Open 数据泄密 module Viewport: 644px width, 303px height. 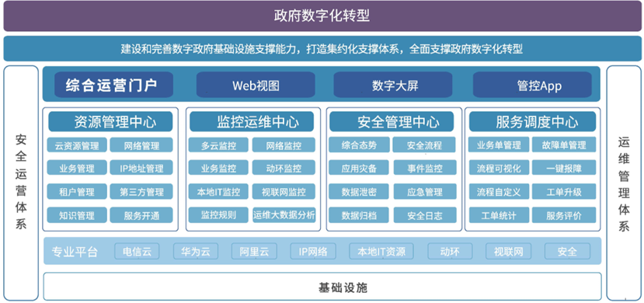(x=359, y=191)
